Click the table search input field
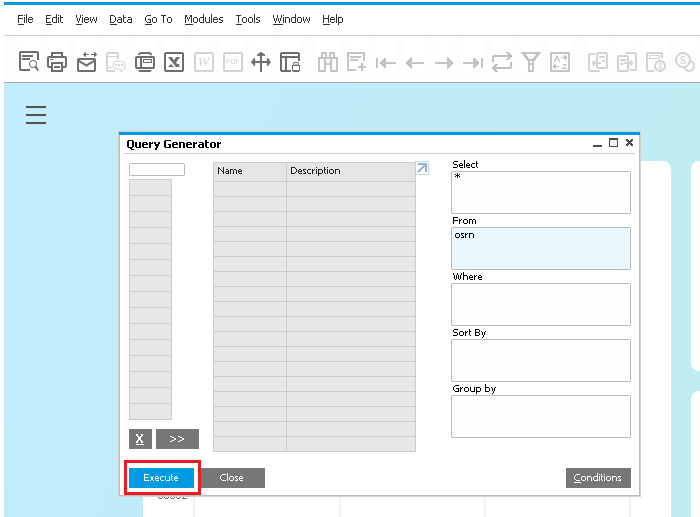The image size is (700, 517). [x=157, y=170]
